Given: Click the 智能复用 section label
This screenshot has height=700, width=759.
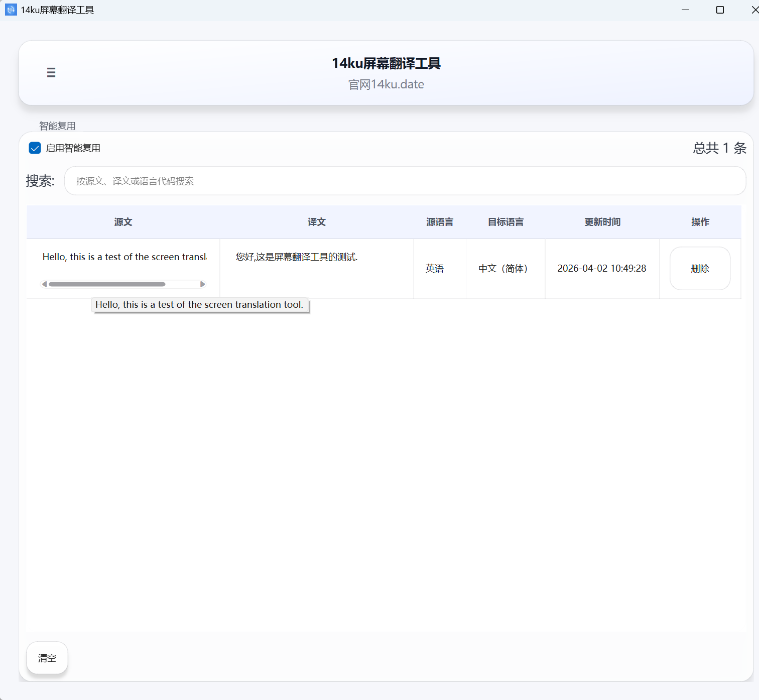Looking at the screenshot, I should click(56, 126).
